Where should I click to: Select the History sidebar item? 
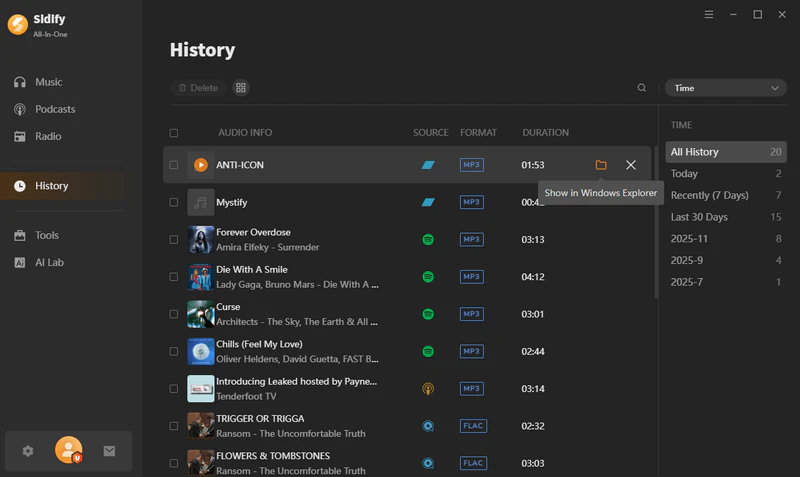[x=63, y=186]
